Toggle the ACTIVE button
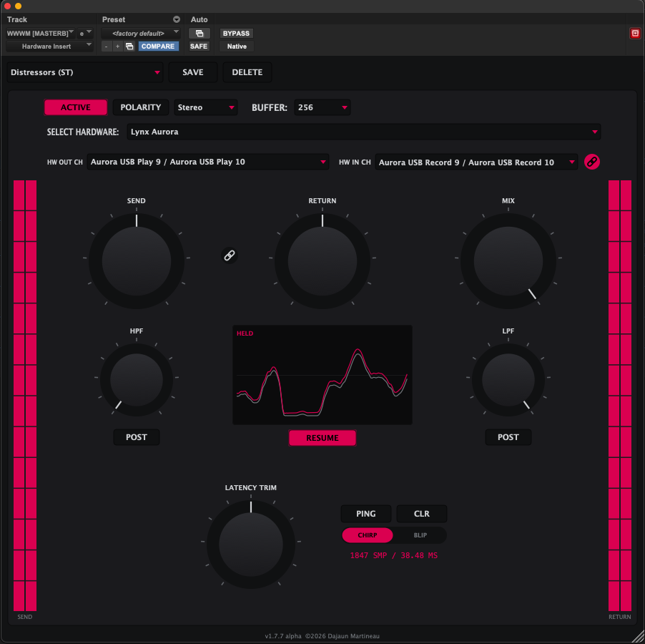645x644 pixels. 76,107
